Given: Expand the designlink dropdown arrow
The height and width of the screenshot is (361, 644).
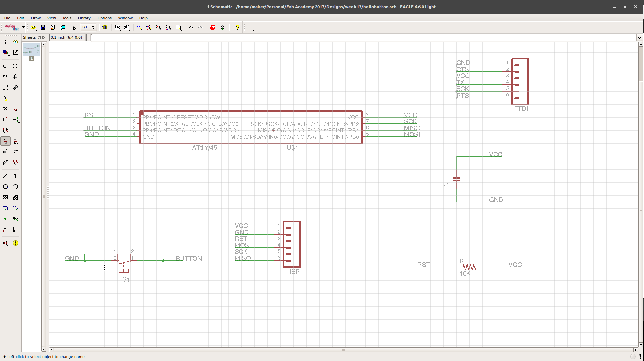Looking at the screenshot, I should [x=23, y=27].
